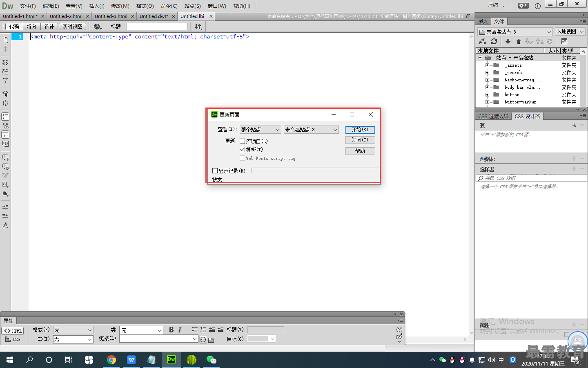Screen dimensions: 588x368
Task: Click the 筛选 CSS 规则 filter field
Action: point(531,178)
